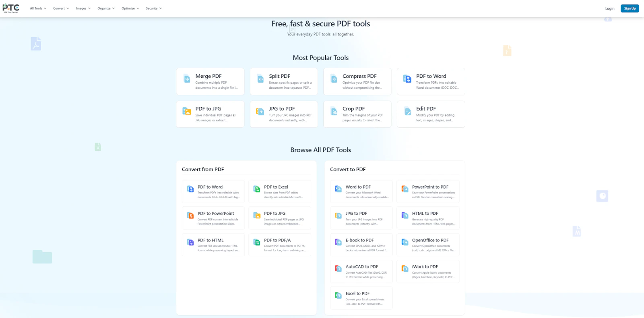Screen dimensions: 644x318
Task: Click the Most Popular Tools heading
Action: 321,58
